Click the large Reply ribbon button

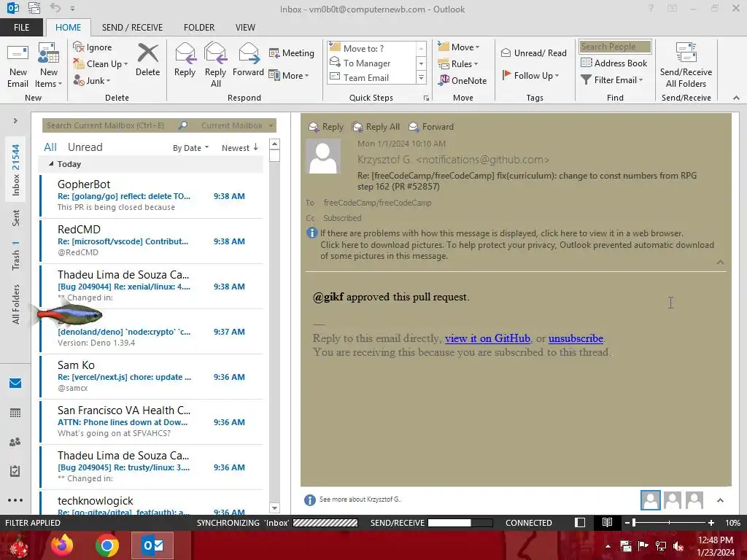click(x=185, y=60)
